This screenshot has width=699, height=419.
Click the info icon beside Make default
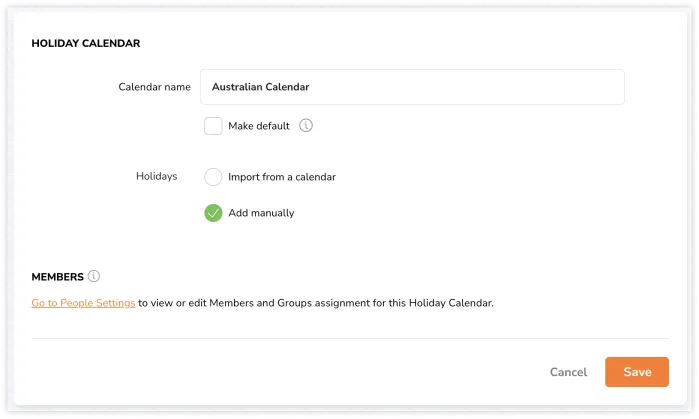click(x=306, y=126)
